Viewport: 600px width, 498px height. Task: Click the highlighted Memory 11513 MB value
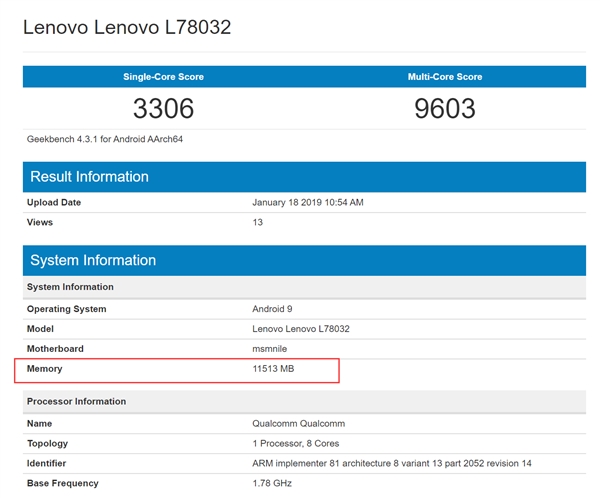(273, 369)
